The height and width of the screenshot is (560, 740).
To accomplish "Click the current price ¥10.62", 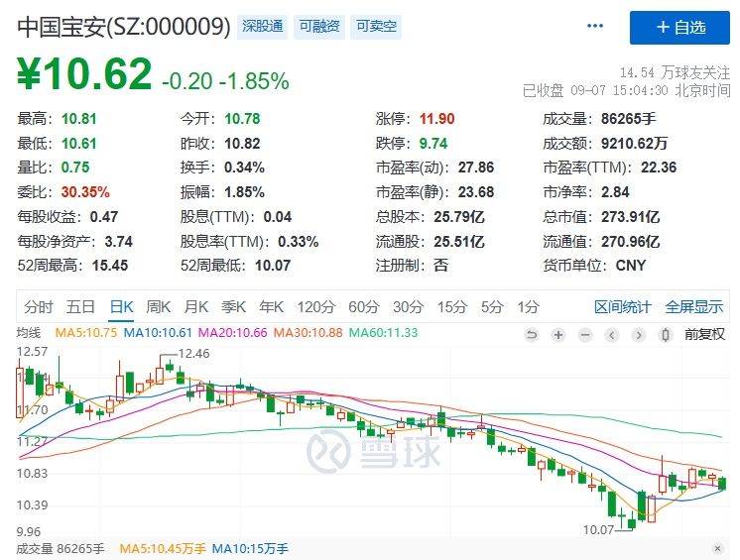I will pos(84,74).
